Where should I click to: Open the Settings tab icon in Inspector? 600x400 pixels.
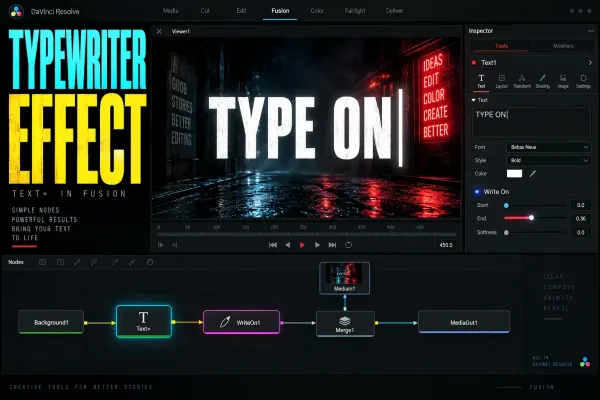tap(583, 81)
